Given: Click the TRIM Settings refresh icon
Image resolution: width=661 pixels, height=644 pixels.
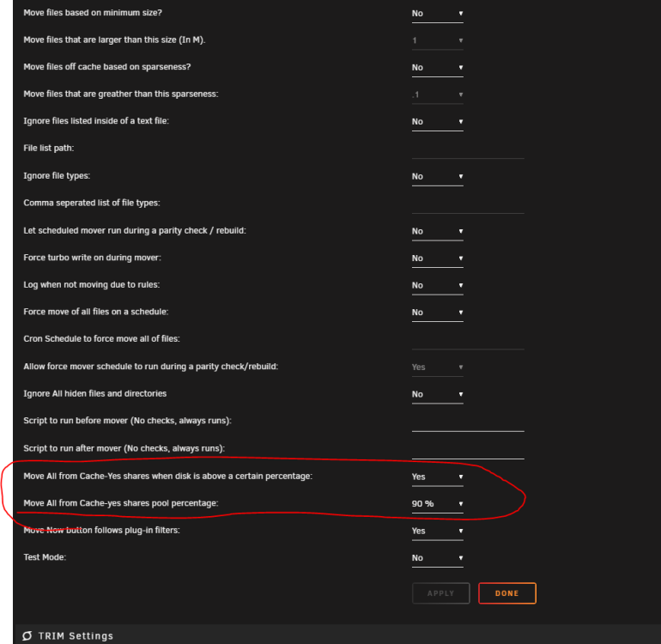Looking at the screenshot, I should (27, 635).
